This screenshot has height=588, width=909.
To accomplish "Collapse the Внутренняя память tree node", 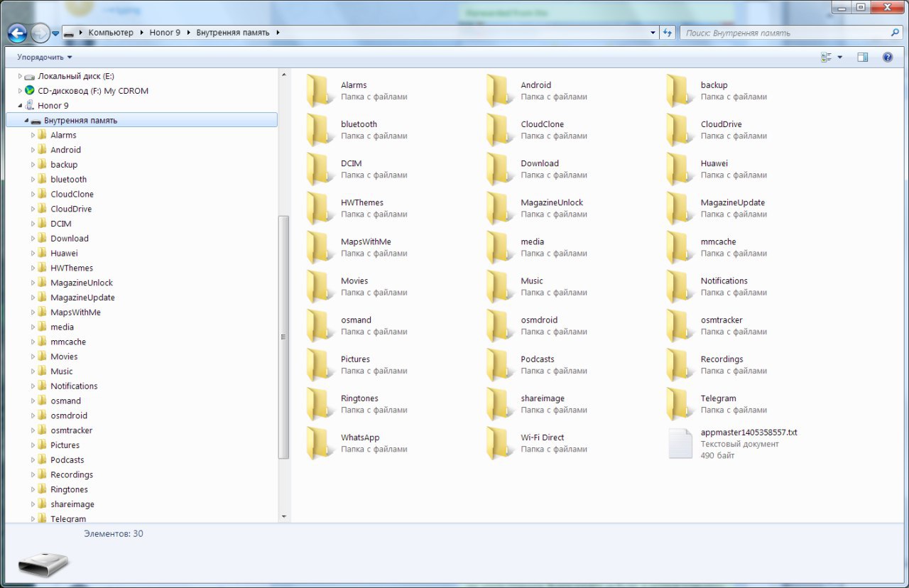I will coord(26,121).
